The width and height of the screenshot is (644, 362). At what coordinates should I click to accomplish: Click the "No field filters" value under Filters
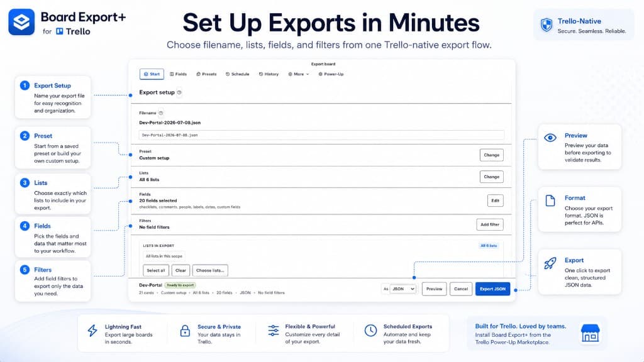tap(154, 228)
